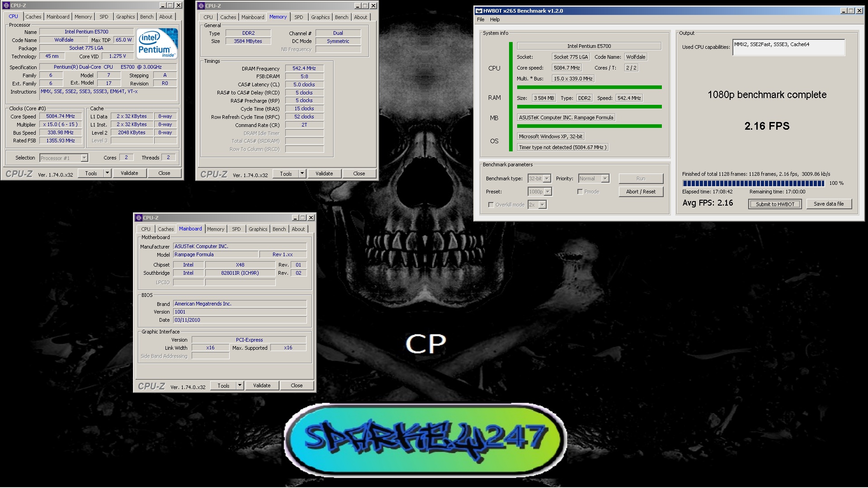
Task: Click Abort / Reset button
Action: (x=641, y=192)
